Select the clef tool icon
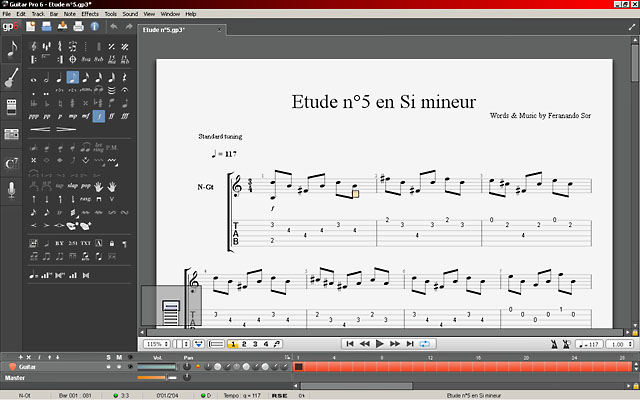 [33, 46]
